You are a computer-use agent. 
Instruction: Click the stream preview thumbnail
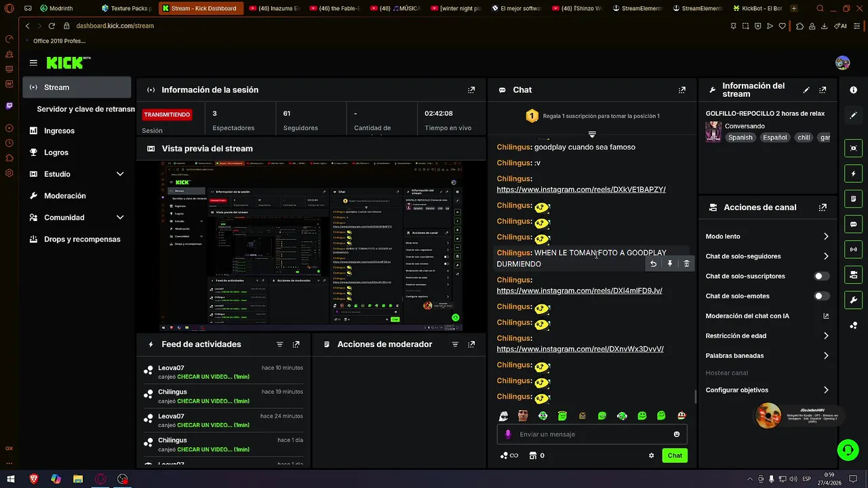[x=311, y=246]
